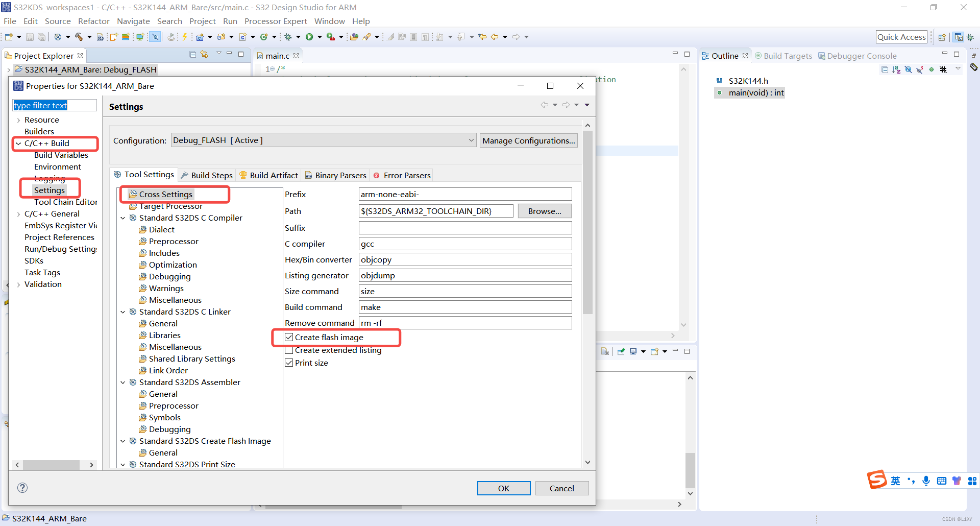This screenshot has height=526, width=980.
Task: Expand the C/C++ General node
Action: [19, 214]
